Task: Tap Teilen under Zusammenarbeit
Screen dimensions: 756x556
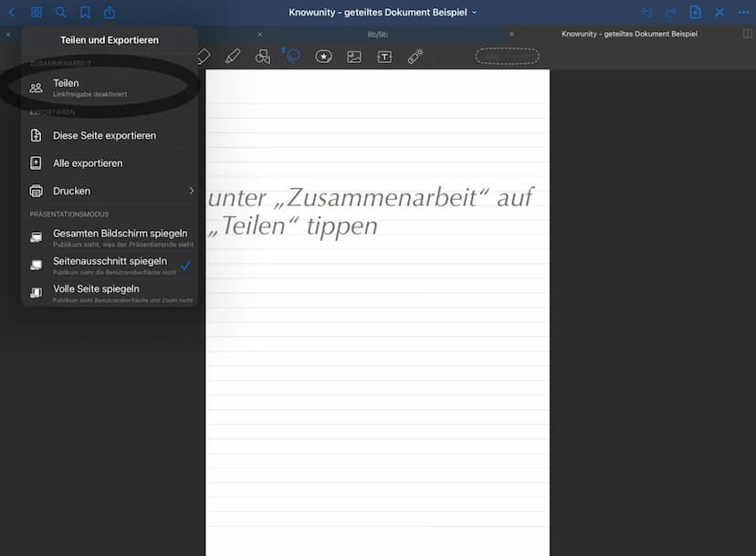Action: (x=110, y=88)
